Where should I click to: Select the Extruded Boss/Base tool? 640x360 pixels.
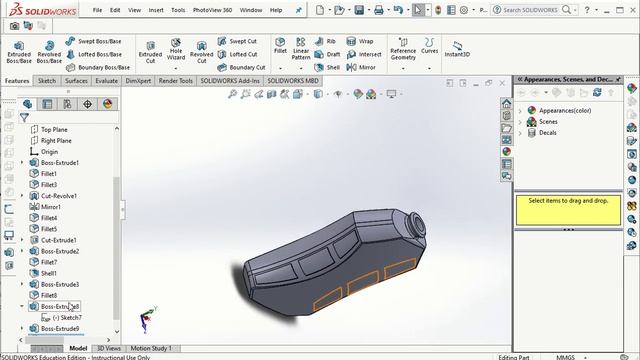coord(19,52)
